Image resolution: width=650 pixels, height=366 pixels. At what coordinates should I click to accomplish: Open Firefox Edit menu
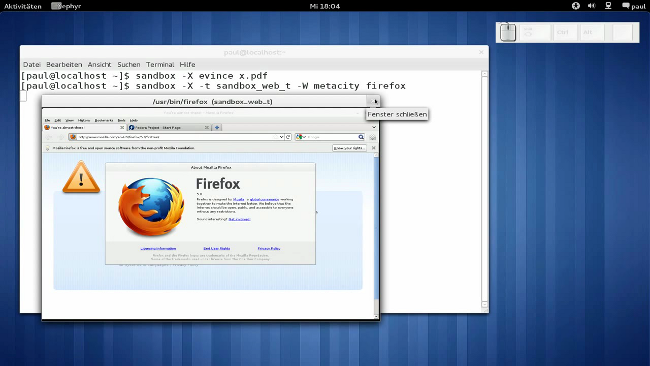58,120
